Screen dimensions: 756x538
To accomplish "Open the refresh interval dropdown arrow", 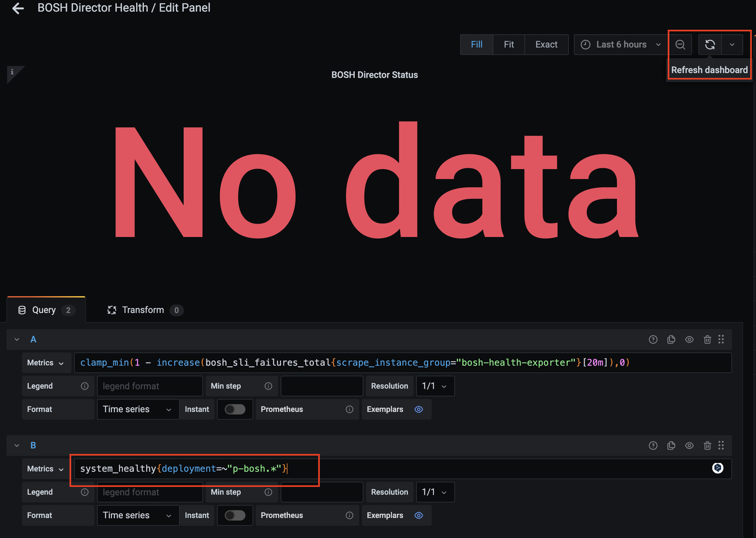I will click(x=732, y=45).
